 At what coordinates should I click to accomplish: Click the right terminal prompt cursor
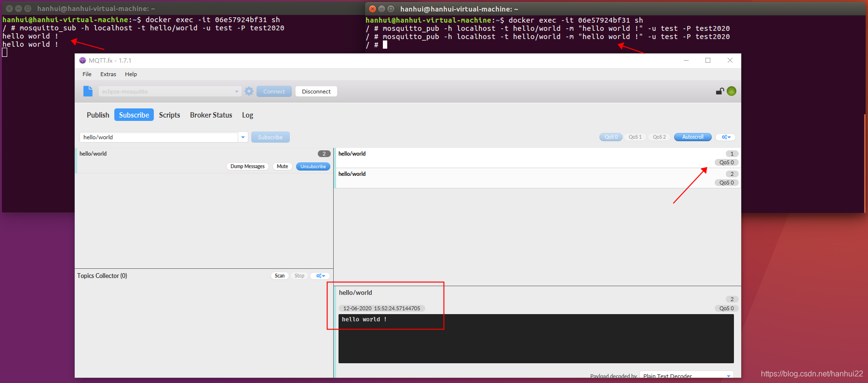click(385, 45)
